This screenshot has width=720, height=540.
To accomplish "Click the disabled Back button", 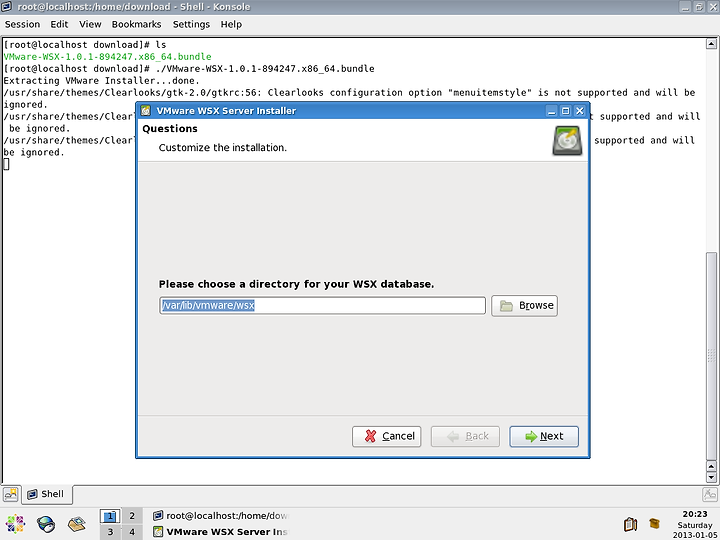I will [x=465, y=436].
